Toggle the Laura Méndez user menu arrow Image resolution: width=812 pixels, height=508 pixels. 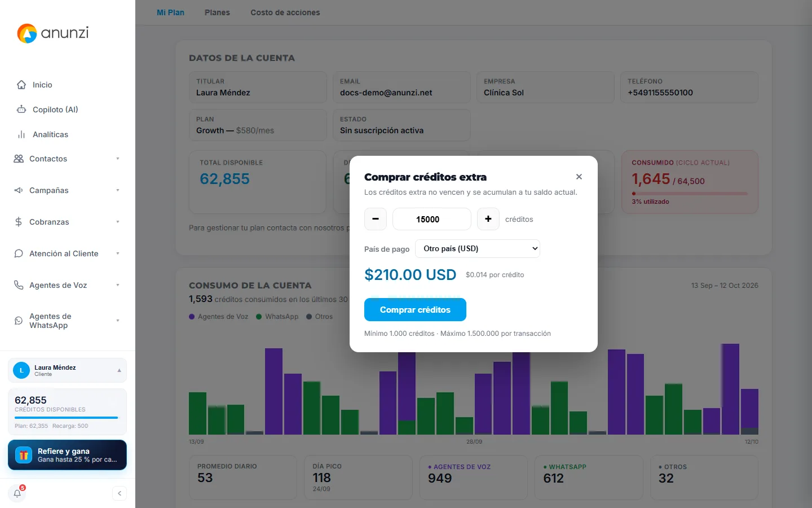119,370
